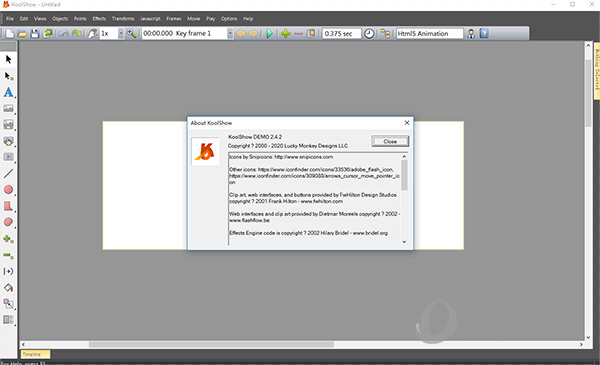Click the export/publish icon next to Save

pyautogui.click(x=48, y=34)
